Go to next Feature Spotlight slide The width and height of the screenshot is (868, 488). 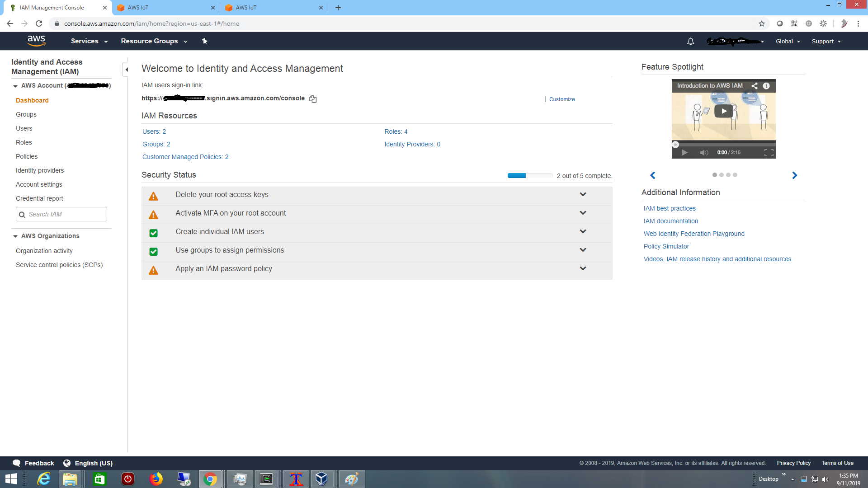pos(794,175)
